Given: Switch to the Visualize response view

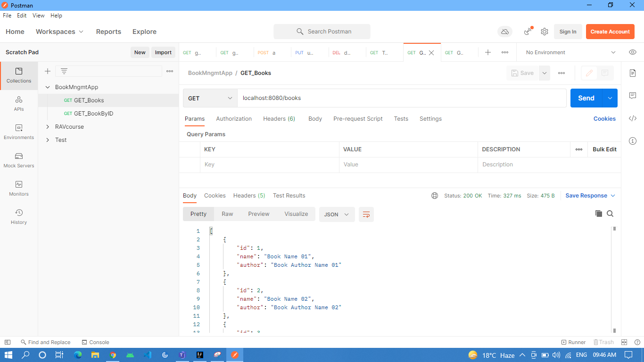Looking at the screenshot, I should [296, 214].
